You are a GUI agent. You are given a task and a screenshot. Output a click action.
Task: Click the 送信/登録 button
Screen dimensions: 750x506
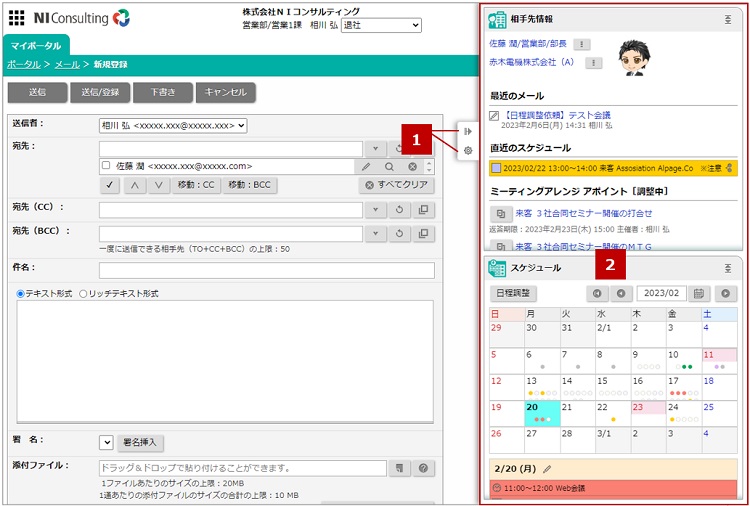[x=100, y=92]
